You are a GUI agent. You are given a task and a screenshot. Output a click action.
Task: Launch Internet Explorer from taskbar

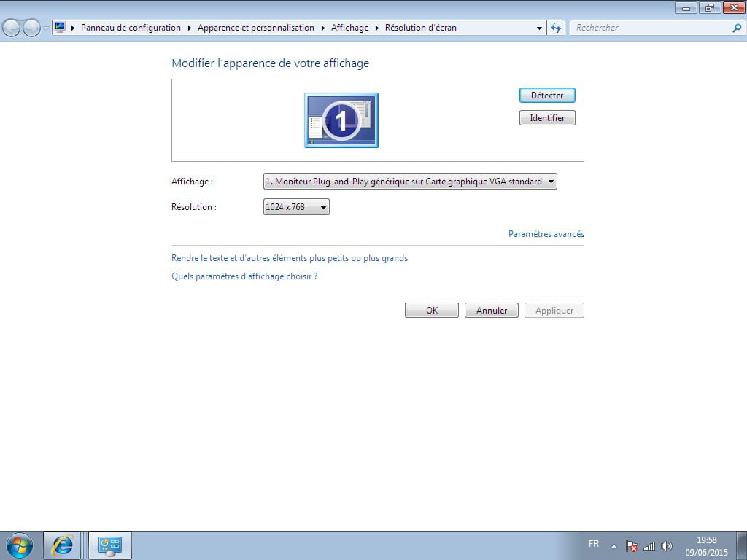(x=62, y=545)
